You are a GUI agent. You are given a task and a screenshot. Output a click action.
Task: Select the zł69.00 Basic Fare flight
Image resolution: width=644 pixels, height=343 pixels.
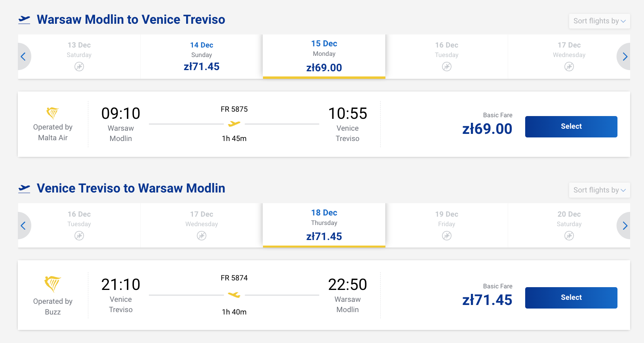coord(571,127)
